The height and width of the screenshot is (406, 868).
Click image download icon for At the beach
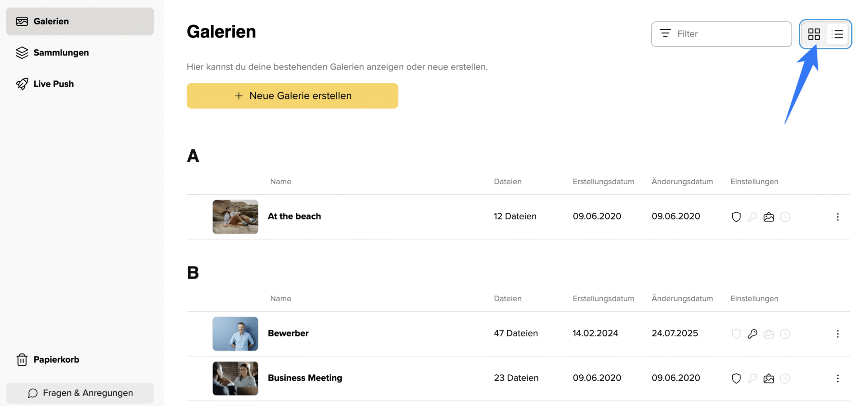click(x=769, y=217)
